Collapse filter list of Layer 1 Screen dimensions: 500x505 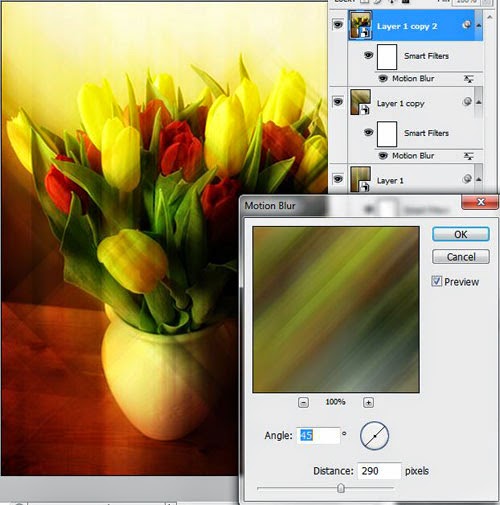pyautogui.click(x=479, y=179)
